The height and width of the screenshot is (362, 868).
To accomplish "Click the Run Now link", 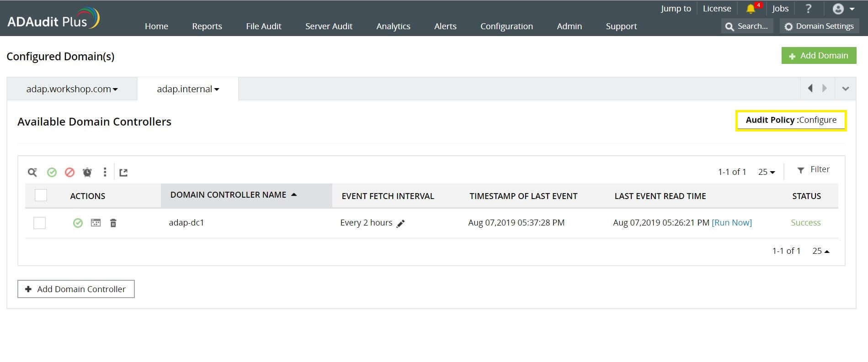I will [x=731, y=223].
